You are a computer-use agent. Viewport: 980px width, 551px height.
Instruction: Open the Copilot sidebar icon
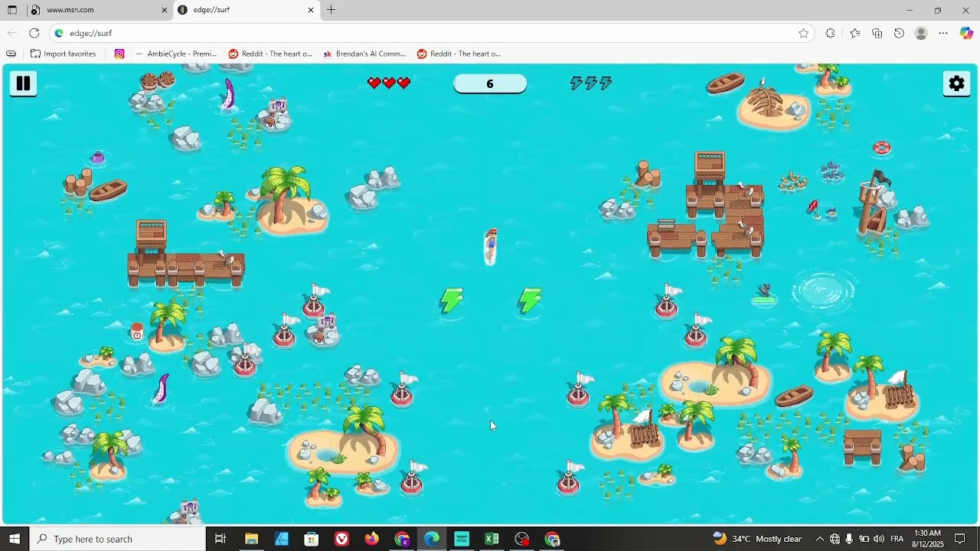tap(966, 33)
